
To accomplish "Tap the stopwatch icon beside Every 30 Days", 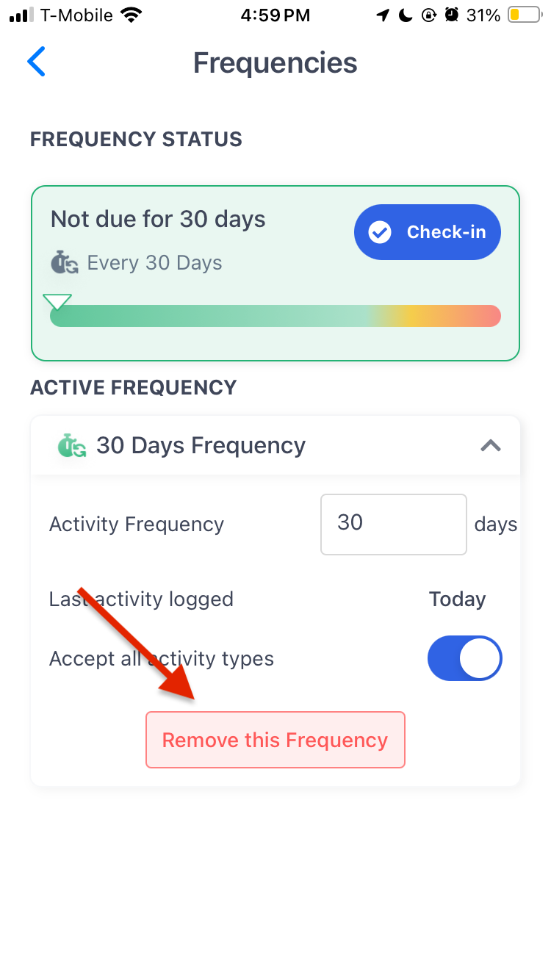I will point(64,262).
